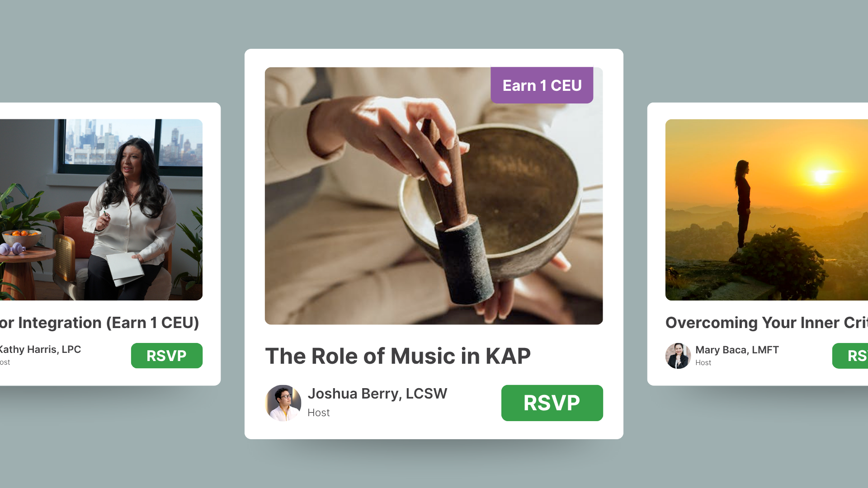Screen dimensions: 868x488
Task: Click Mary Baca's host avatar
Action: pyautogui.click(x=678, y=356)
